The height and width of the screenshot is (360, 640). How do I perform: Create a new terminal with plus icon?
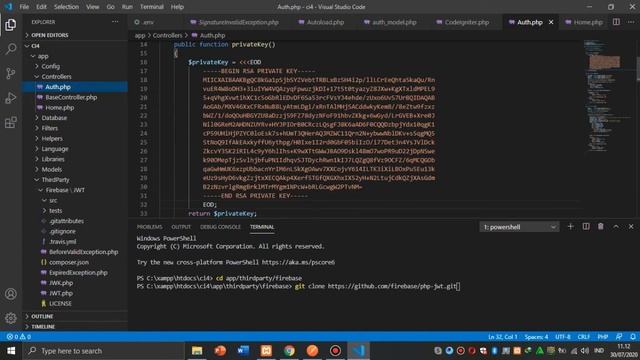point(570,227)
